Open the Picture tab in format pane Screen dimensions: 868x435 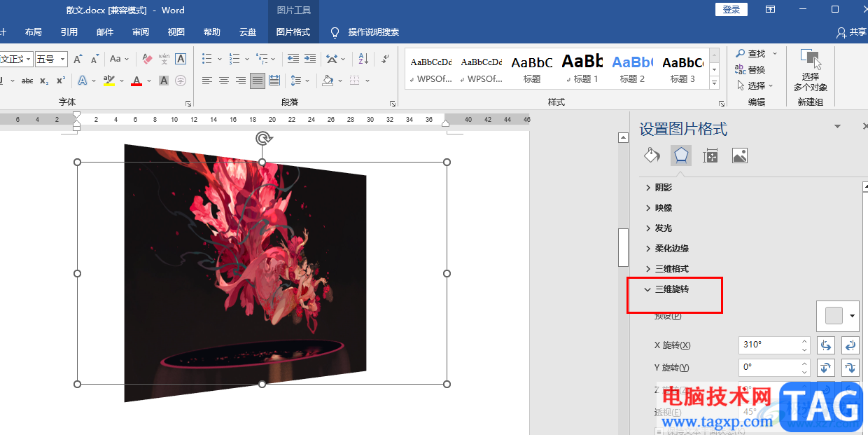[x=740, y=156]
